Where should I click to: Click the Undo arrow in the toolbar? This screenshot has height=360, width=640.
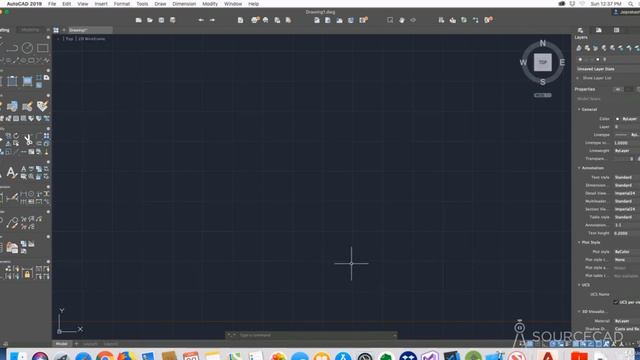[201, 20]
